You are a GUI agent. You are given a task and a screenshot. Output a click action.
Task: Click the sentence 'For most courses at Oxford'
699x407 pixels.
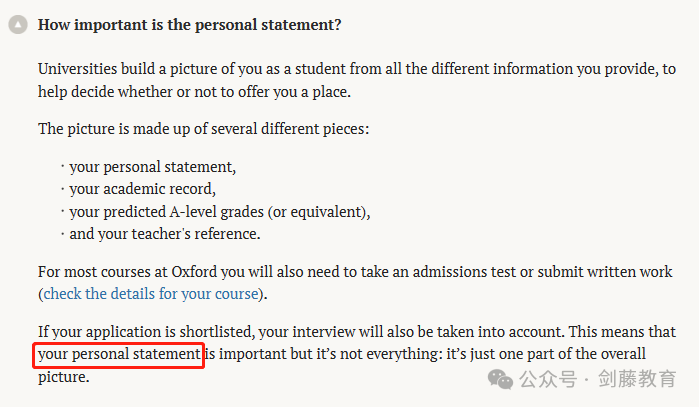[x=355, y=272]
